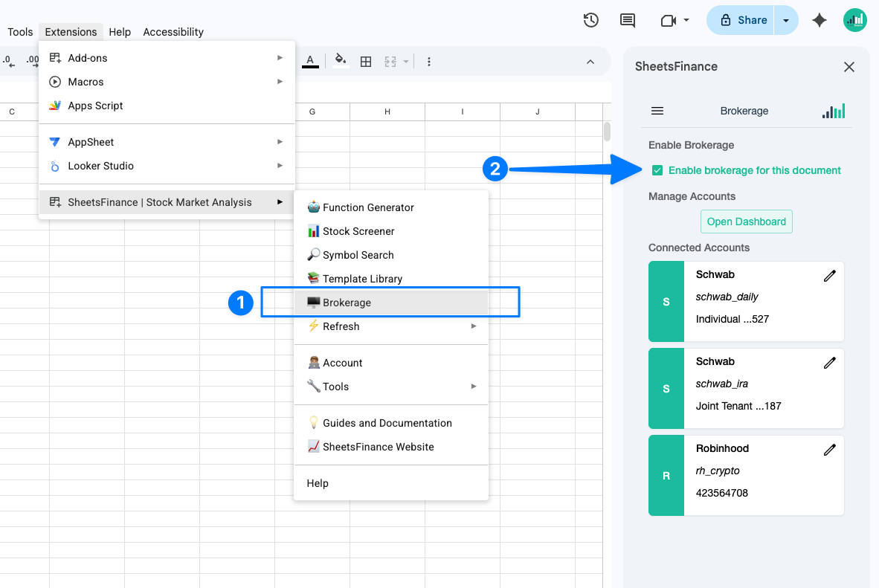Open the comments icon
Viewport: 879px width, 588px height.
tap(628, 20)
